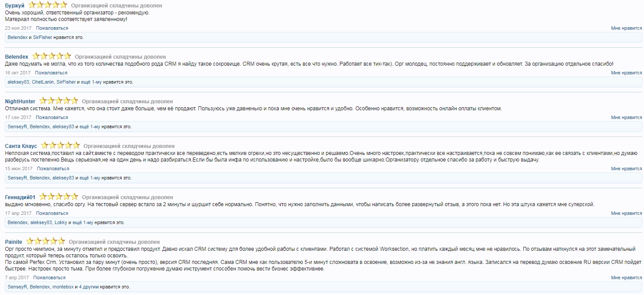Open Belendex in Геннадий01 review's likes
644x295 pixels.
tap(17, 222)
